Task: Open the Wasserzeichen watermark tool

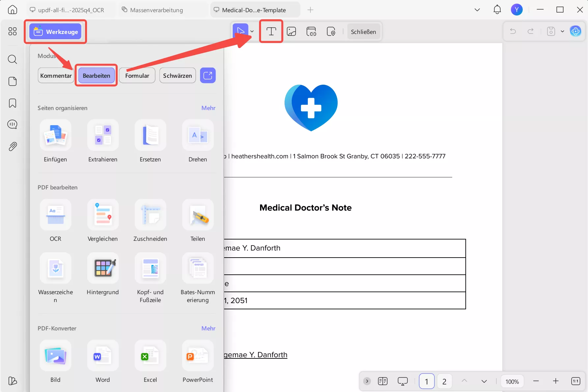Action: (55, 278)
